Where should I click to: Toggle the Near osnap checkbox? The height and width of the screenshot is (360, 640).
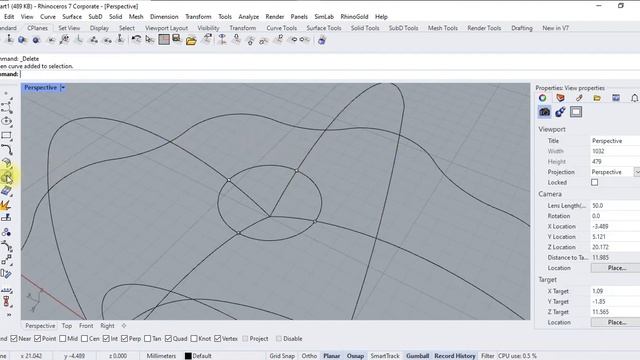coord(14,339)
